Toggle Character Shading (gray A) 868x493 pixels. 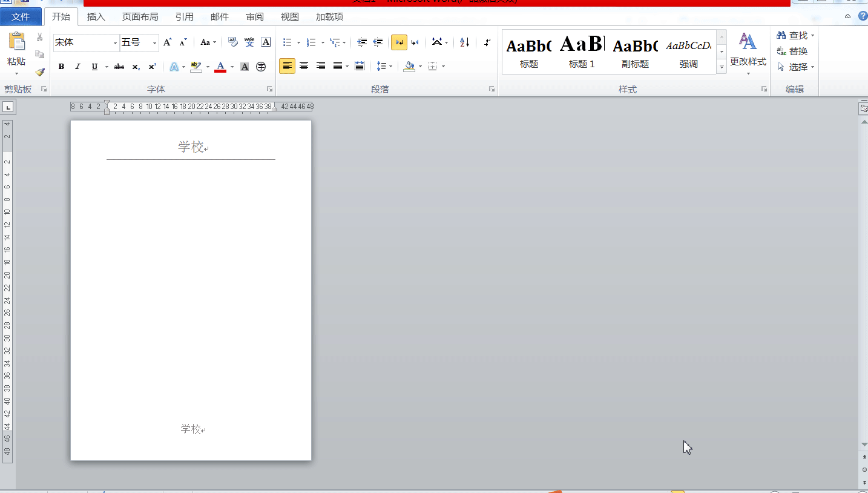(x=245, y=67)
